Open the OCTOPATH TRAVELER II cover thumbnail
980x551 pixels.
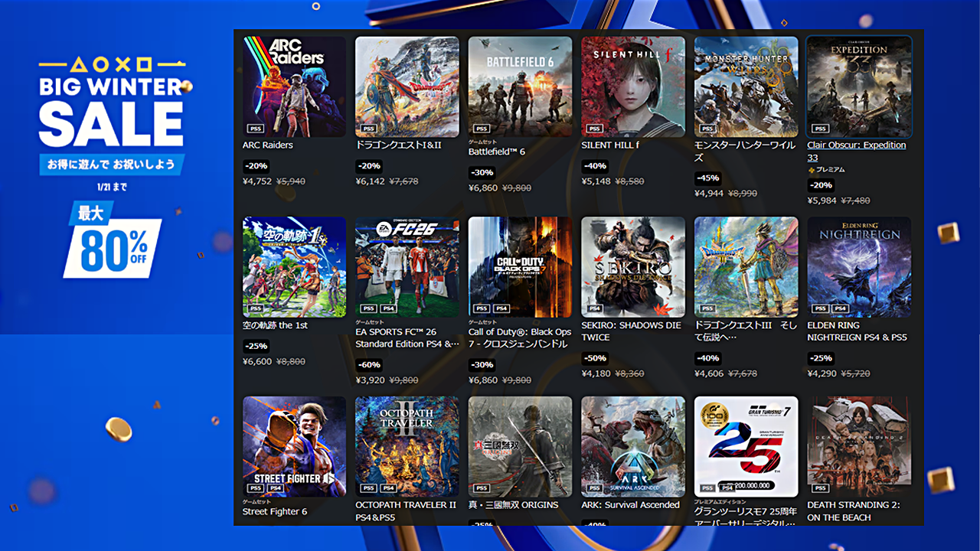click(x=407, y=446)
